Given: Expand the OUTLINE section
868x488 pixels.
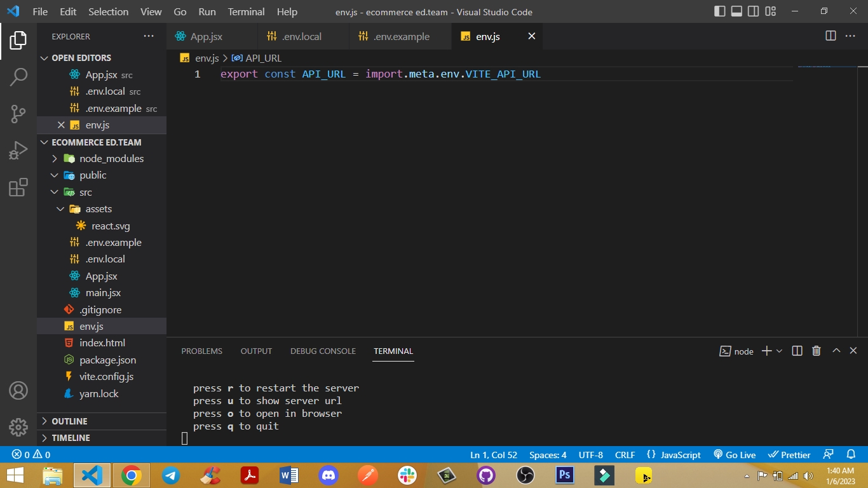Looking at the screenshot, I should coord(69,421).
